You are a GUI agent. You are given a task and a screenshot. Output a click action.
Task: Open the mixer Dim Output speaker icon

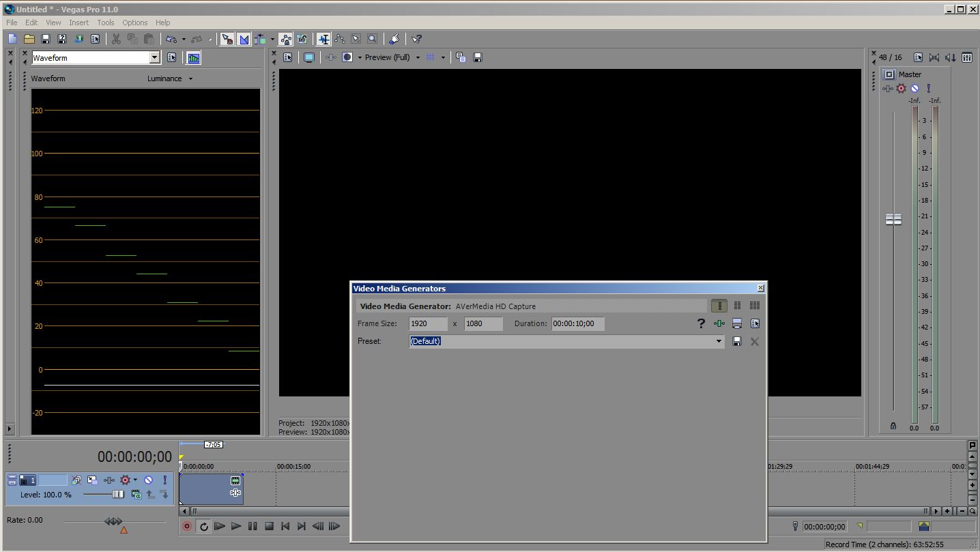click(951, 58)
